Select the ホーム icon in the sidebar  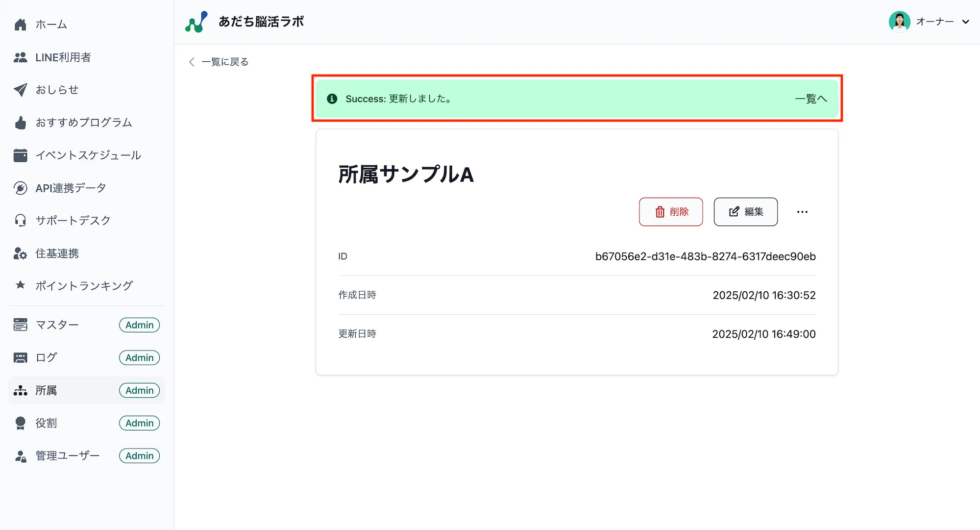point(20,24)
